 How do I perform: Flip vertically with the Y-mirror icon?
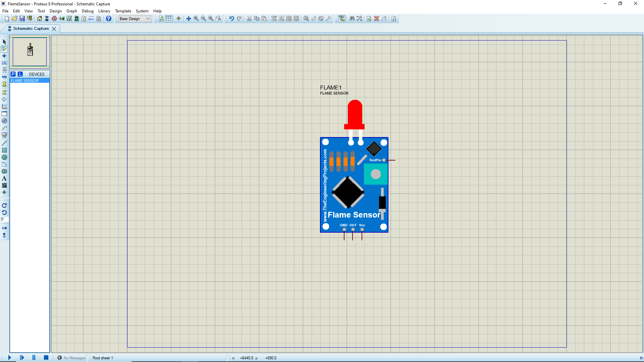[x=4, y=235]
